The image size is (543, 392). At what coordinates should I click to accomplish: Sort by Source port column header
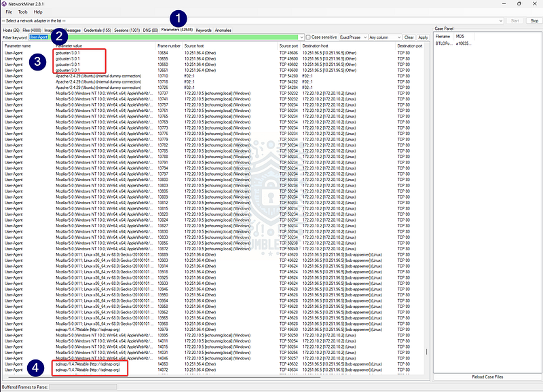tap(289, 45)
